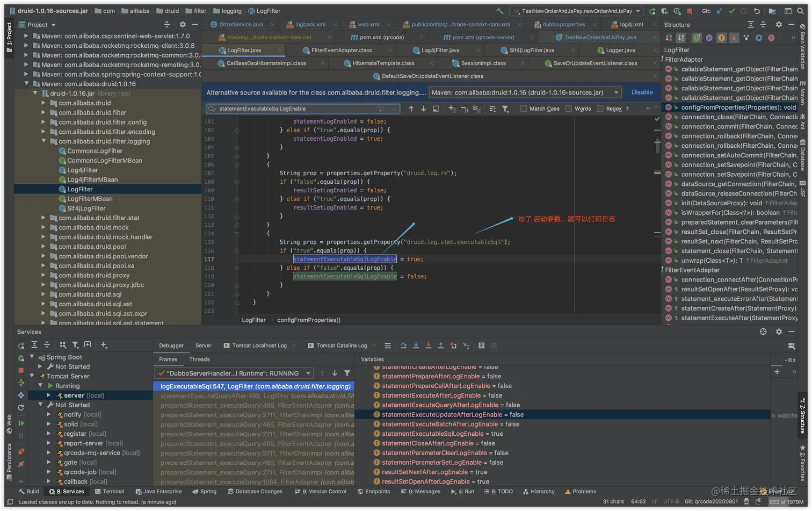
Task: Click the Disable link in source banner
Action: pos(642,92)
